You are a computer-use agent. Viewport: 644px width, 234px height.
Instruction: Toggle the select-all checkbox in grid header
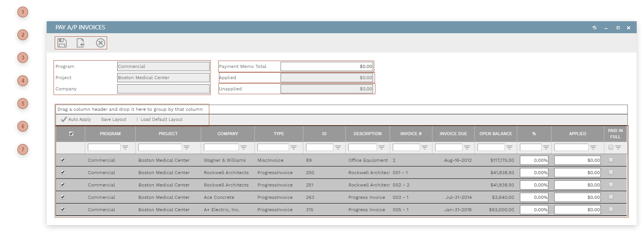click(71, 134)
